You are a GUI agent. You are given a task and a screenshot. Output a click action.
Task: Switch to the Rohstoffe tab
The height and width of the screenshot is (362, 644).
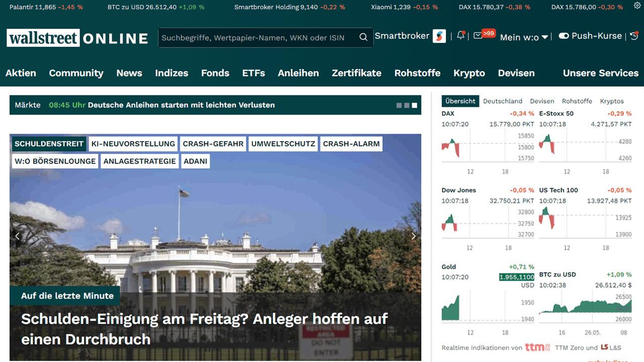tap(577, 101)
